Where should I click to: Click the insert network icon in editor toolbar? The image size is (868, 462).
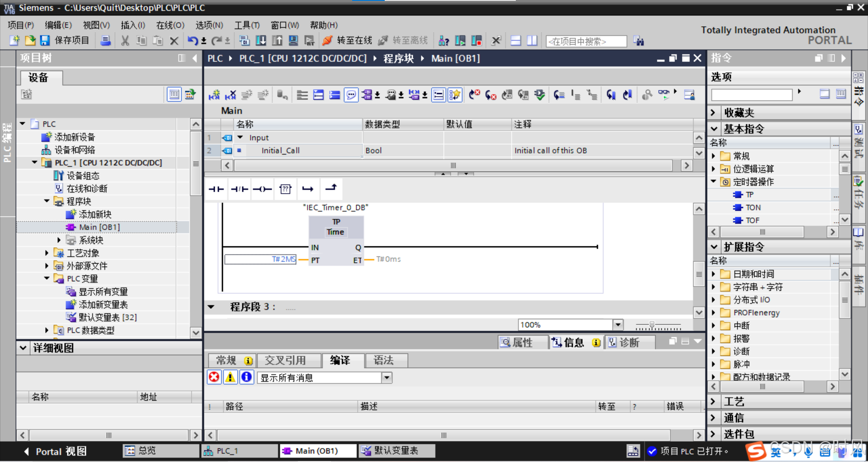214,95
